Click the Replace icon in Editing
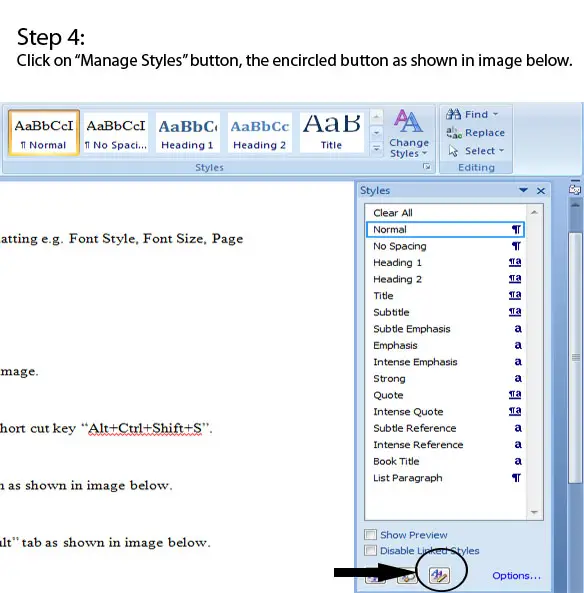 454,132
